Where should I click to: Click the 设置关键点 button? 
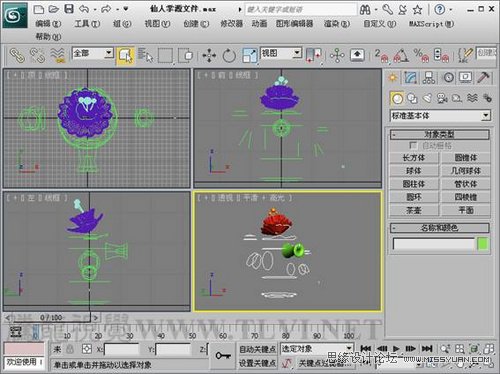point(257,363)
